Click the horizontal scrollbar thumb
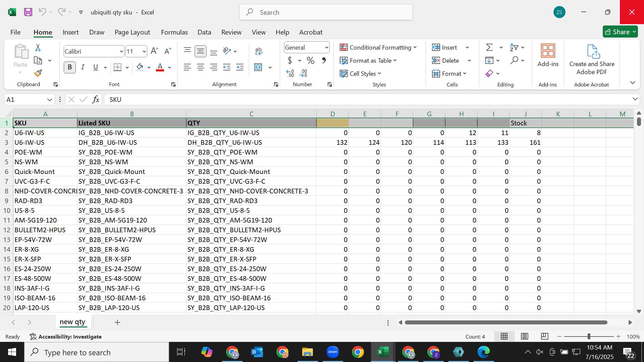 pos(506,322)
